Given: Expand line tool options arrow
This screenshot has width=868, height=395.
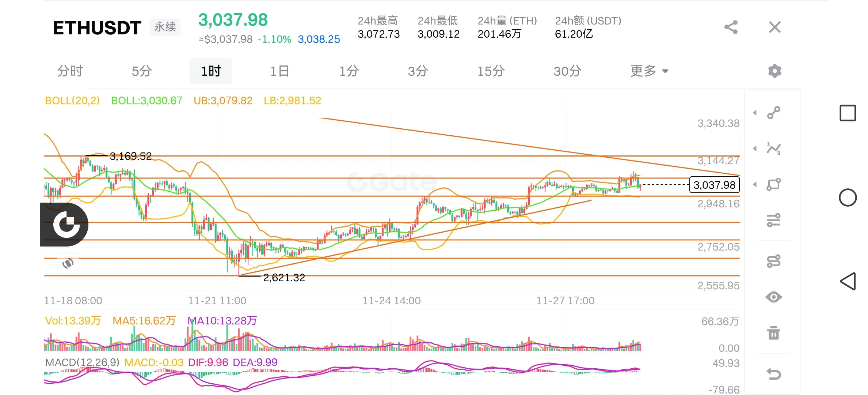Looking at the screenshot, I should tap(755, 113).
